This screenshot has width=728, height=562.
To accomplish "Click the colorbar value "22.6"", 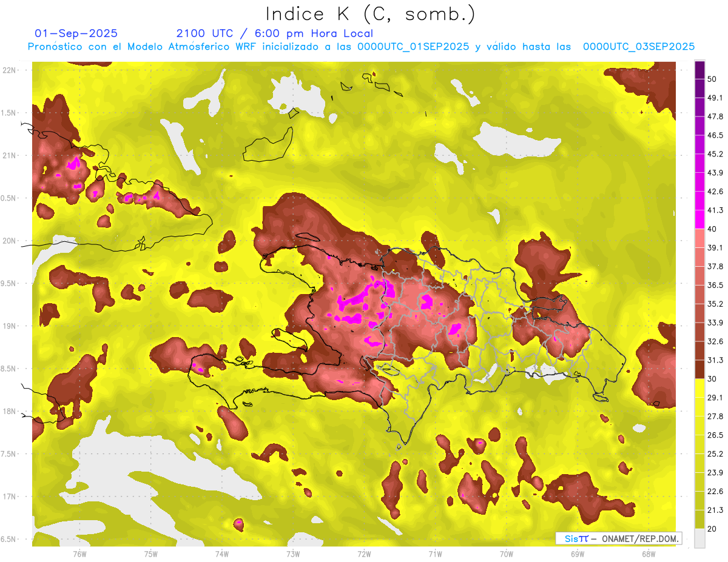I will pos(715,492).
